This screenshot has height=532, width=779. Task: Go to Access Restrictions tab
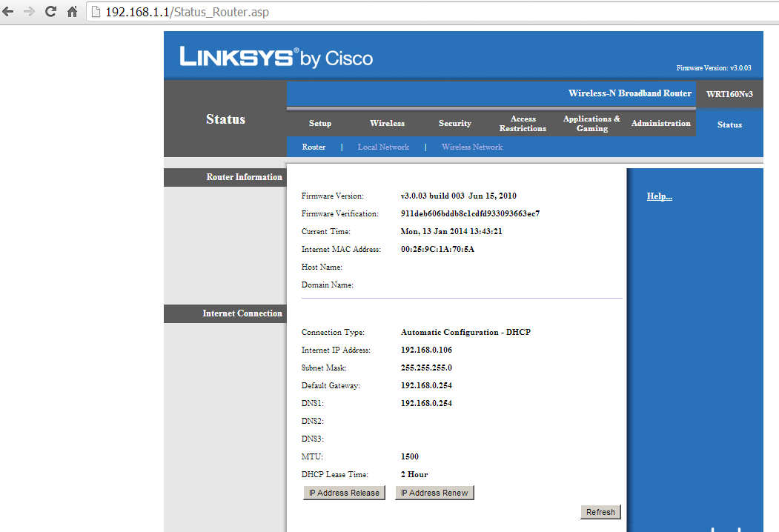(x=523, y=124)
